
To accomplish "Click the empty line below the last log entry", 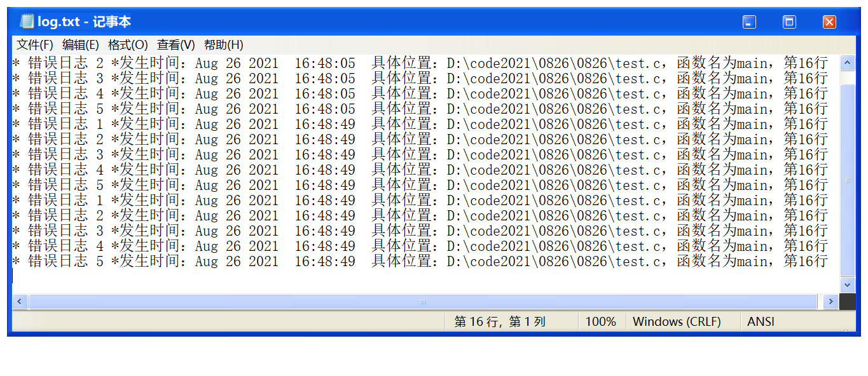I will pos(420,276).
